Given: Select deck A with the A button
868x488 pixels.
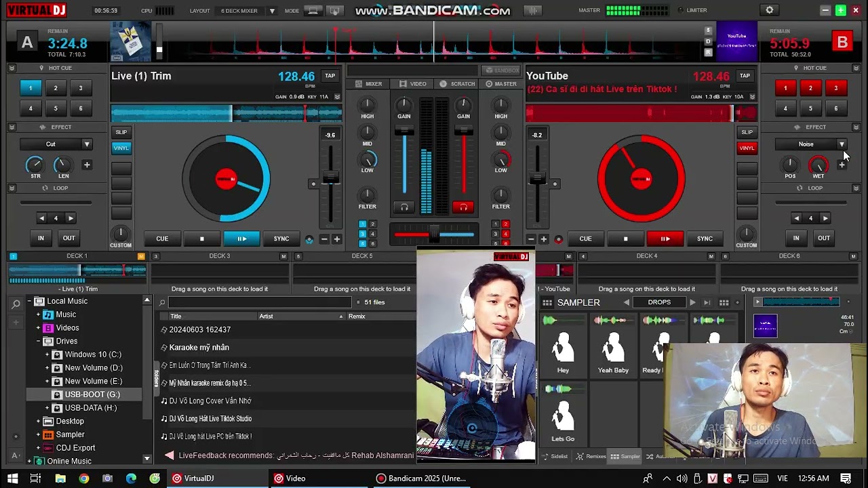Looking at the screenshot, I should [x=27, y=43].
